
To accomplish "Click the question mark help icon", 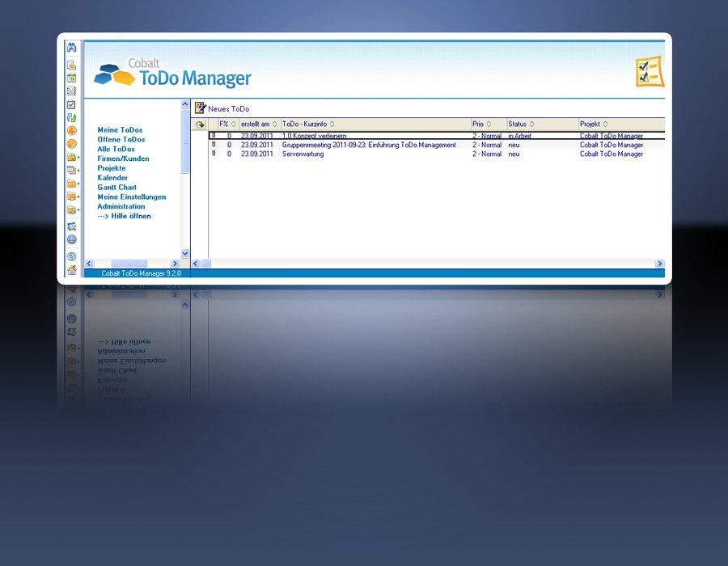I will [x=71, y=256].
